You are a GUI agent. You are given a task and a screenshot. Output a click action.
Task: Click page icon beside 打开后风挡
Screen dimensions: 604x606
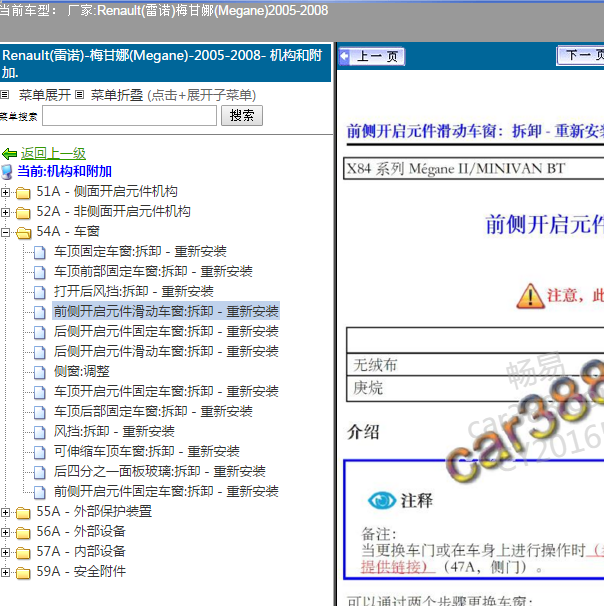[39, 292]
